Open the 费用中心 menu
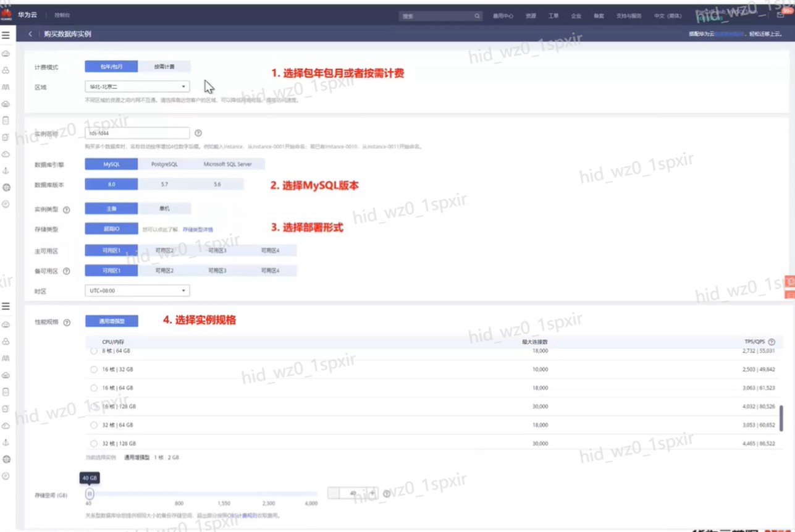 tap(503, 16)
